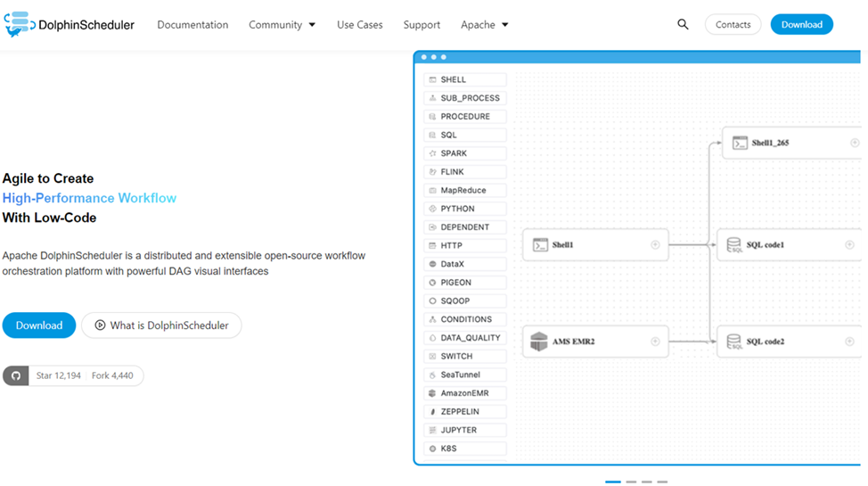Screen dimensions: 868x486
Task: Click the DataX task icon
Action: (433, 264)
